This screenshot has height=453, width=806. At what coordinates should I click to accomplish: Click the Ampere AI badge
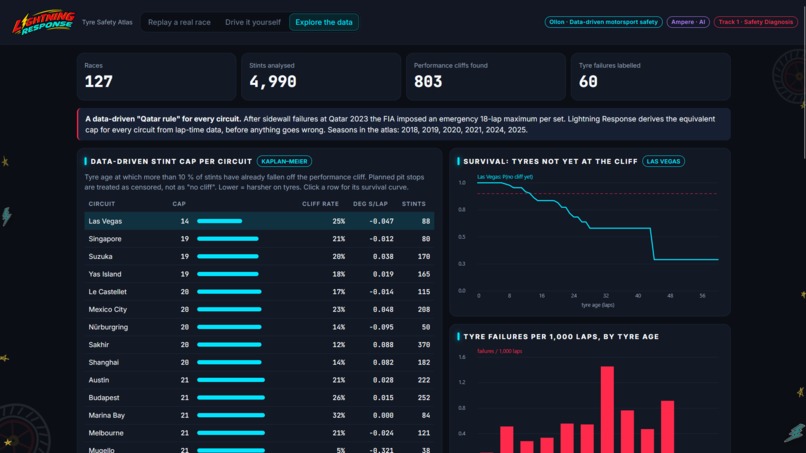tap(688, 22)
